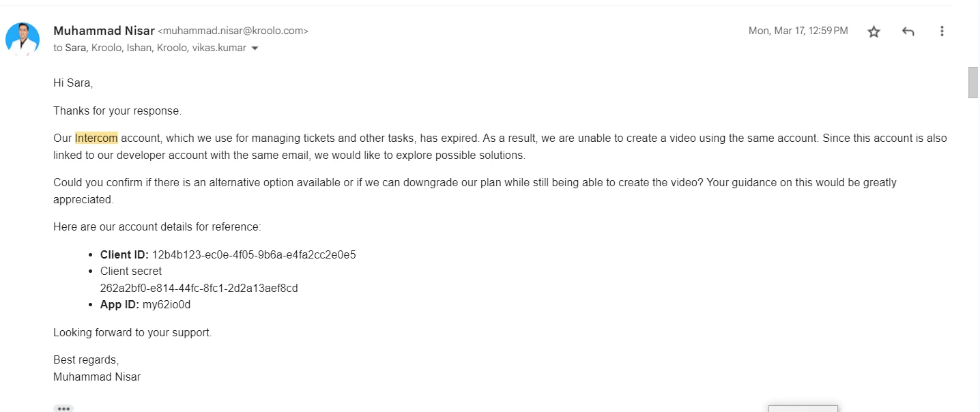980x412 pixels.
Task: Click the Client ID value text
Action: pos(254,255)
